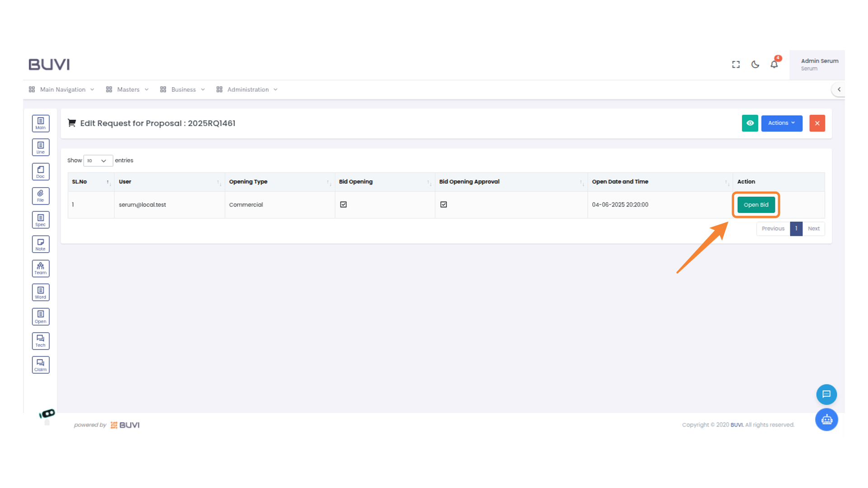Open the Masters menu
The height and width of the screenshot is (488, 868).
click(x=128, y=89)
